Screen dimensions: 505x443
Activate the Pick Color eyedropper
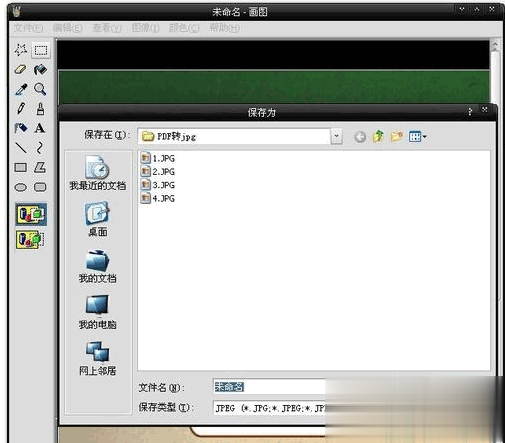[x=21, y=89]
